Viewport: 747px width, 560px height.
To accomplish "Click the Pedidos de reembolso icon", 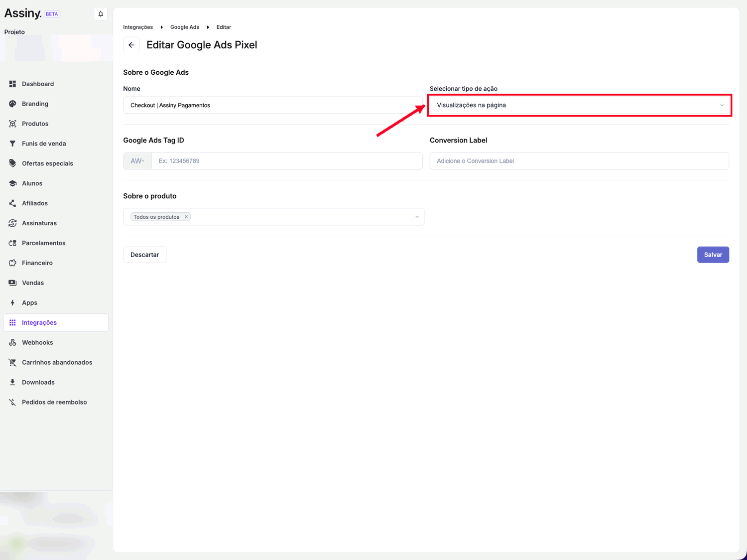I will [x=12, y=403].
